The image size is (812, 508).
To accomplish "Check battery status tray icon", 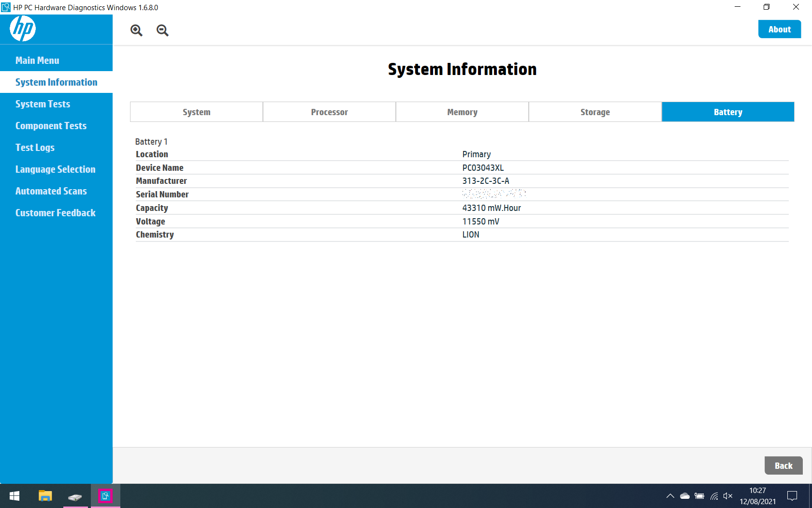I will (699, 496).
